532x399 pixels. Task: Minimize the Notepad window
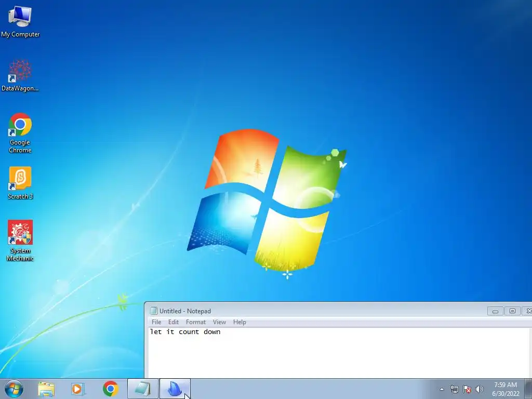495,311
